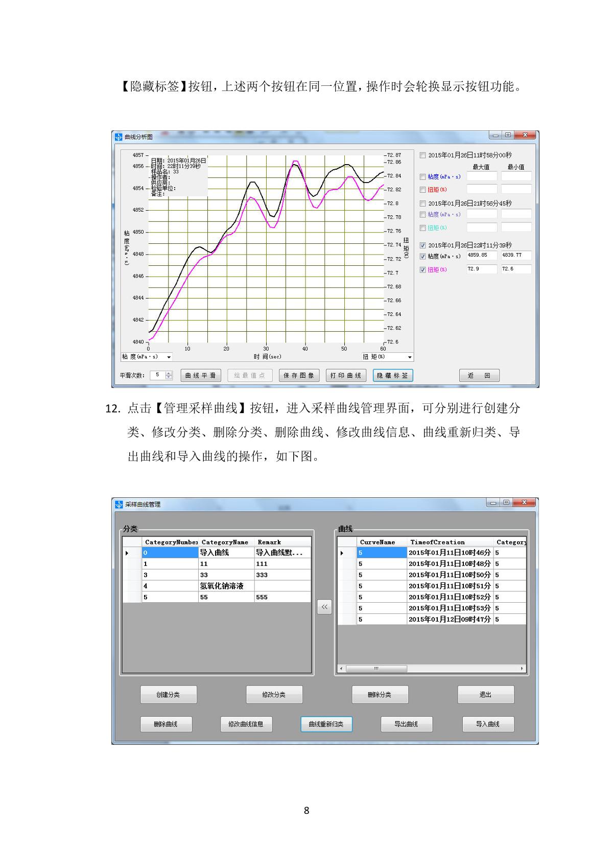Click the 曲线重新归类 button
Viewport: 613px width, 868px height.
(326, 724)
